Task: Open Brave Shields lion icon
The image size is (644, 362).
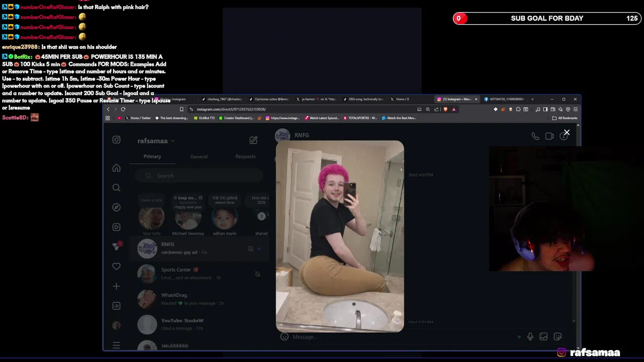Action: point(445,109)
